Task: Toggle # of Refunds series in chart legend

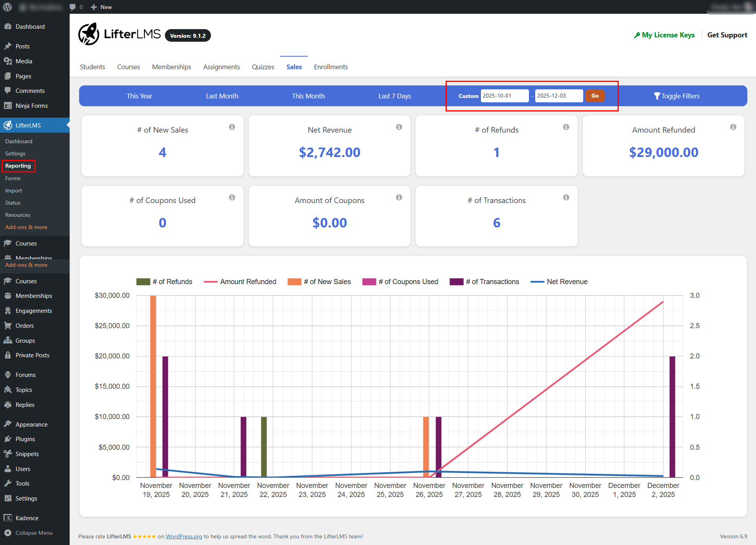Action: pyautogui.click(x=164, y=282)
